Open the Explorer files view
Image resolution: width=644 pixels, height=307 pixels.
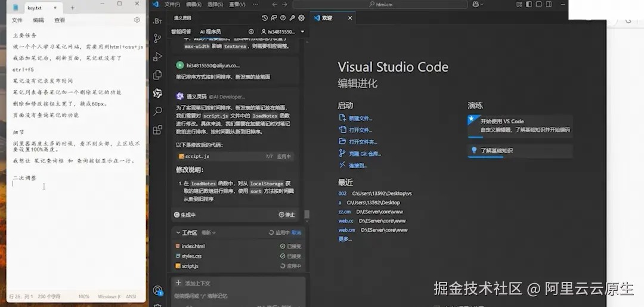[x=157, y=75]
